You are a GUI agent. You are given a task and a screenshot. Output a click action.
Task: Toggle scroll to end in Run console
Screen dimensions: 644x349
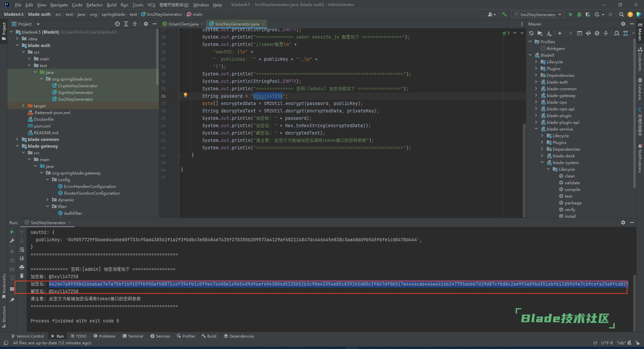click(x=22, y=258)
